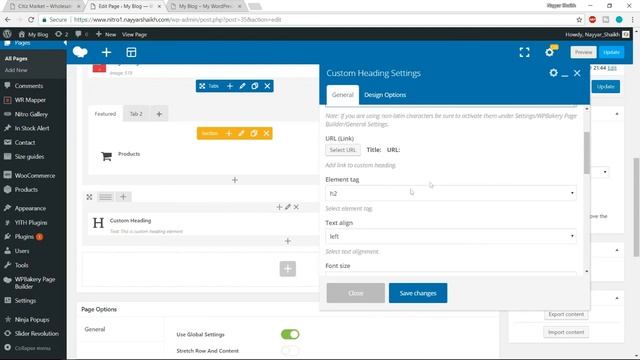The height and width of the screenshot is (360, 640).
Task: Change row layout columns icon
Action: pyautogui.click(x=105, y=197)
